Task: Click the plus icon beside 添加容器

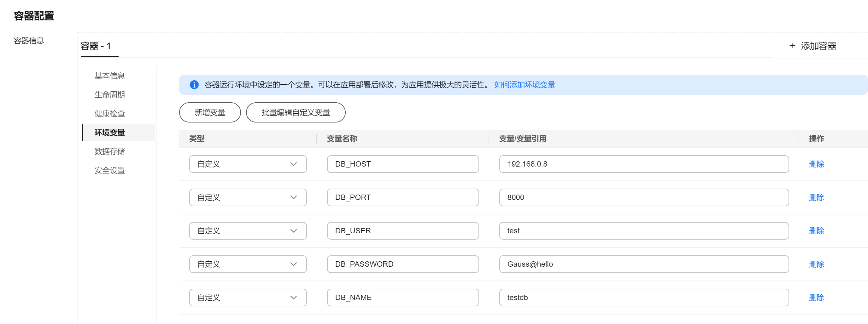Action: [792, 46]
